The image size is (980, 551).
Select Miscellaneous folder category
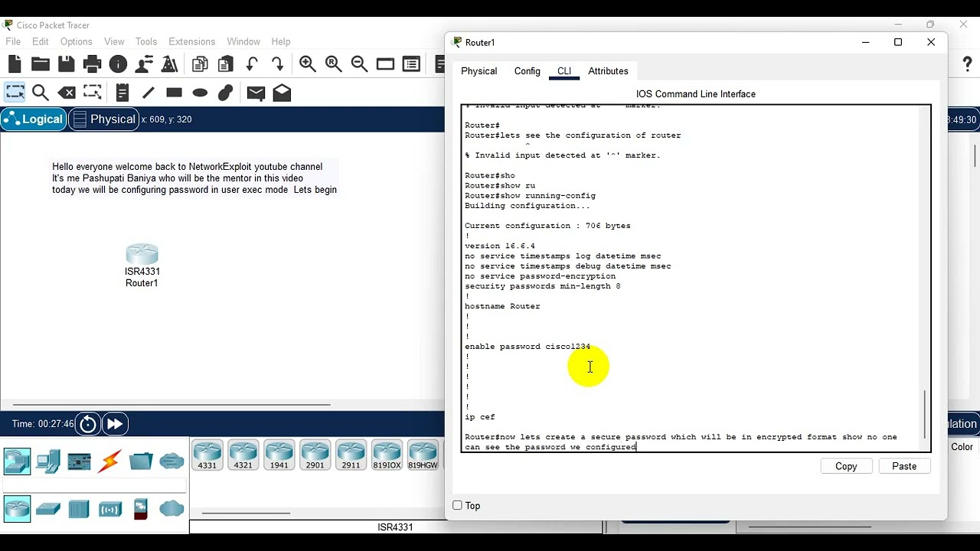click(141, 461)
